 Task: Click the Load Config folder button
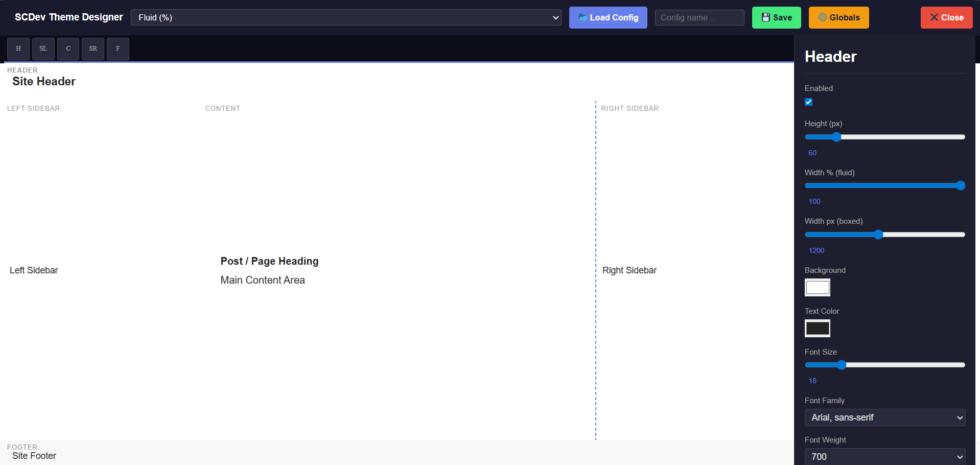click(608, 17)
